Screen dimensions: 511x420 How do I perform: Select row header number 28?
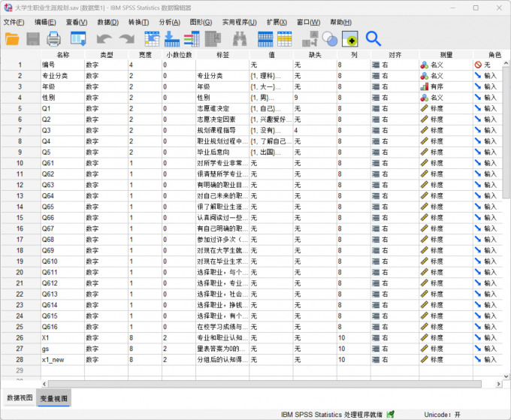pyautogui.click(x=20, y=360)
